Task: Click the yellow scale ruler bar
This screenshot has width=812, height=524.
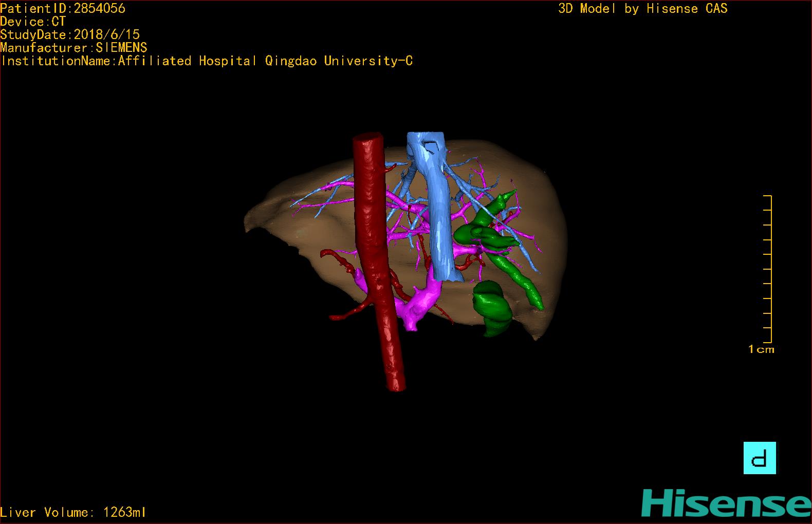Action: click(x=768, y=269)
